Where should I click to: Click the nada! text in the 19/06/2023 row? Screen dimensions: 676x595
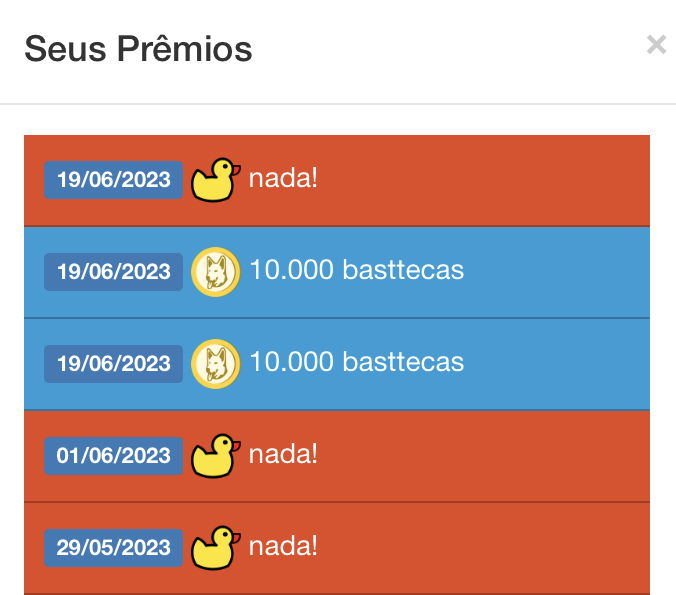[x=283, y=179]
